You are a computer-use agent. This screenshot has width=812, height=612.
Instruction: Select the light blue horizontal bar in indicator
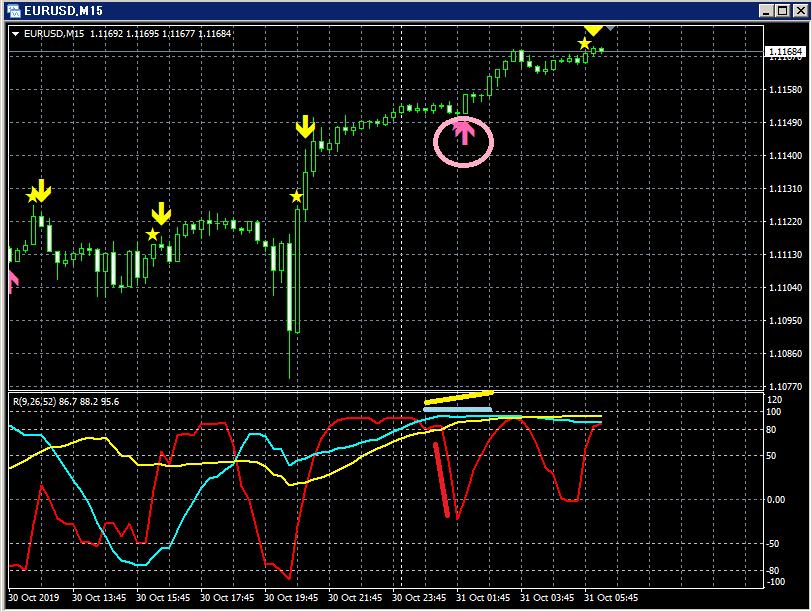457,410
